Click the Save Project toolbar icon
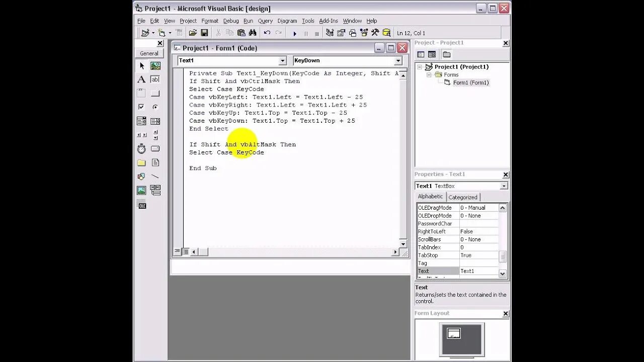 tap(204, 33)
